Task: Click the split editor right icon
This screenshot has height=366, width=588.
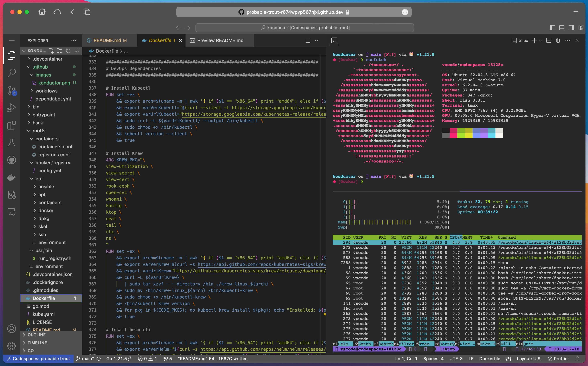Action: 308,40
